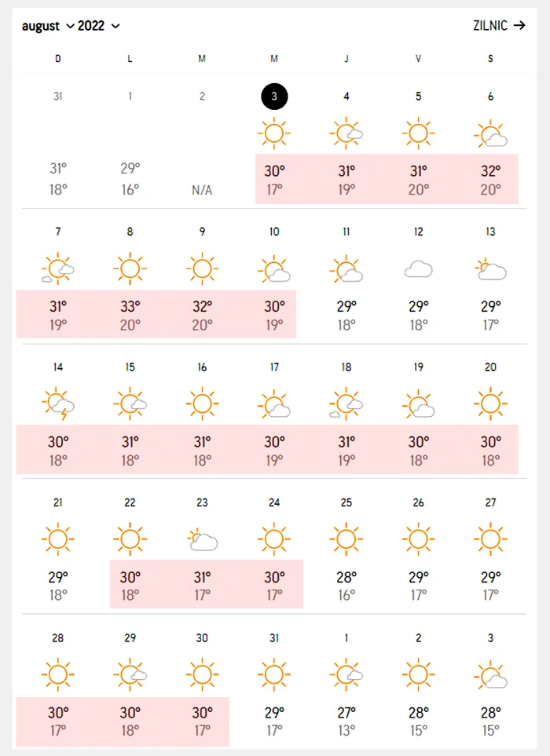Click the mostly cloudy icon on August 13
The height and width of the screenshot is (756, 550).
491,269
